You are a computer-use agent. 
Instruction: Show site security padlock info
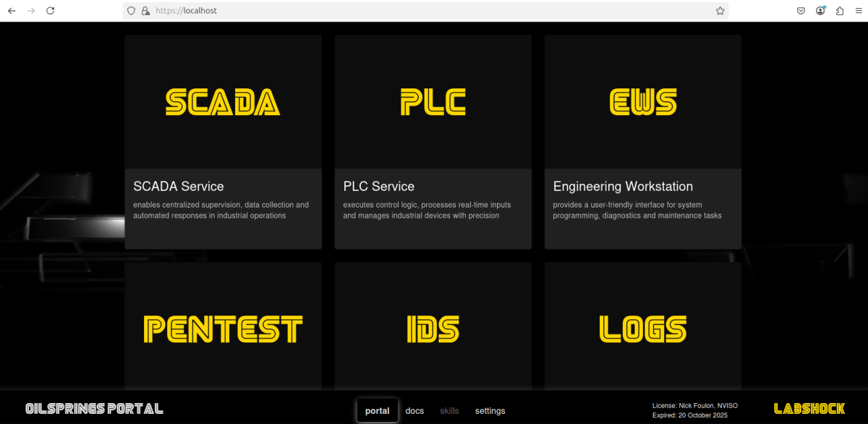tap(145, 11)
